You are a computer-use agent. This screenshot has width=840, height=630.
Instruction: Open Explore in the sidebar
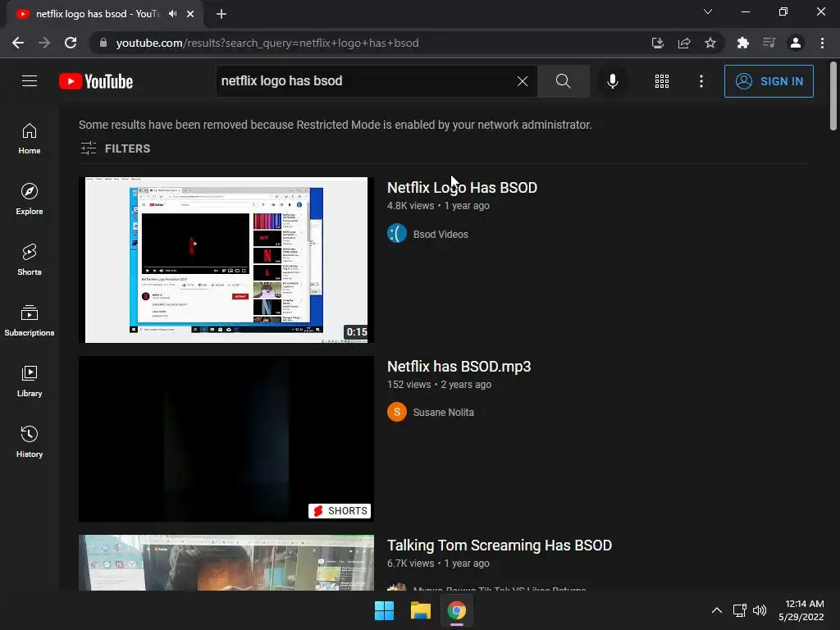click(30, 199)
